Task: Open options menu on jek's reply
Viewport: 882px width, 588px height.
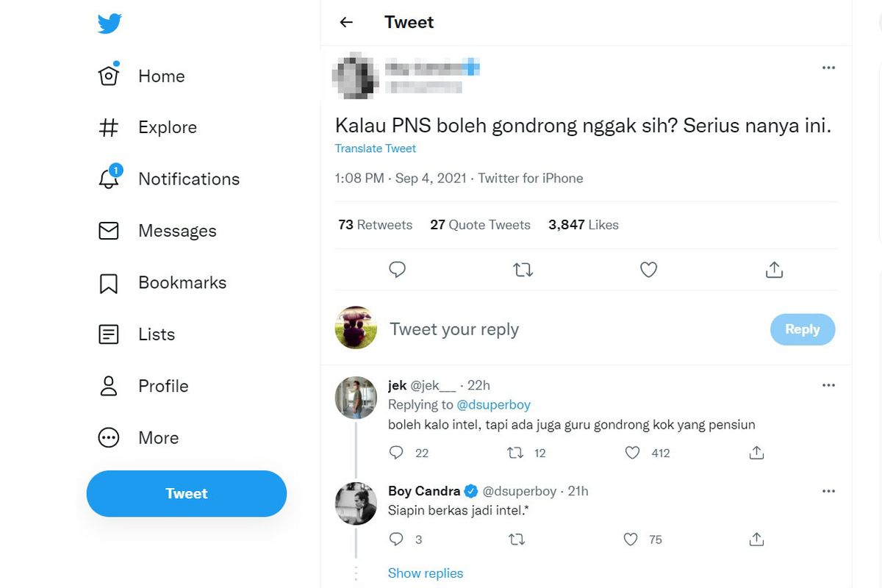Action: [x=828, y=384]
